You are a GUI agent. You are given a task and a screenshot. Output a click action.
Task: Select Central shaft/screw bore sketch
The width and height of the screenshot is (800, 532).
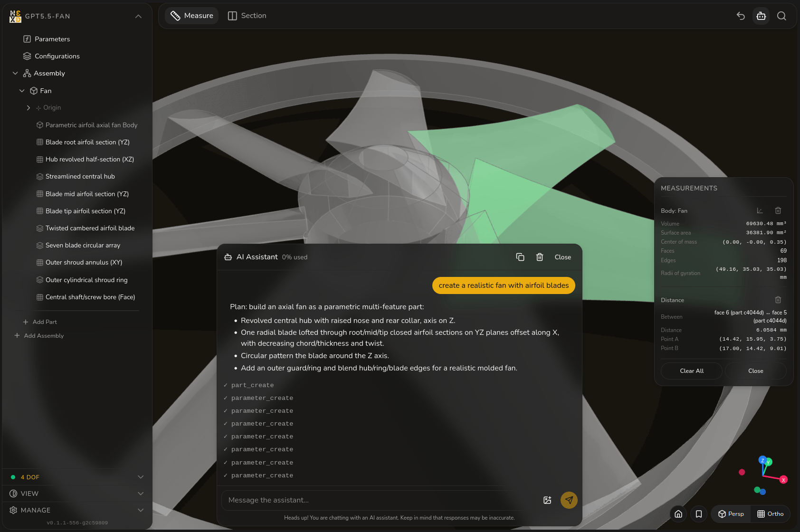pos(86,297)
